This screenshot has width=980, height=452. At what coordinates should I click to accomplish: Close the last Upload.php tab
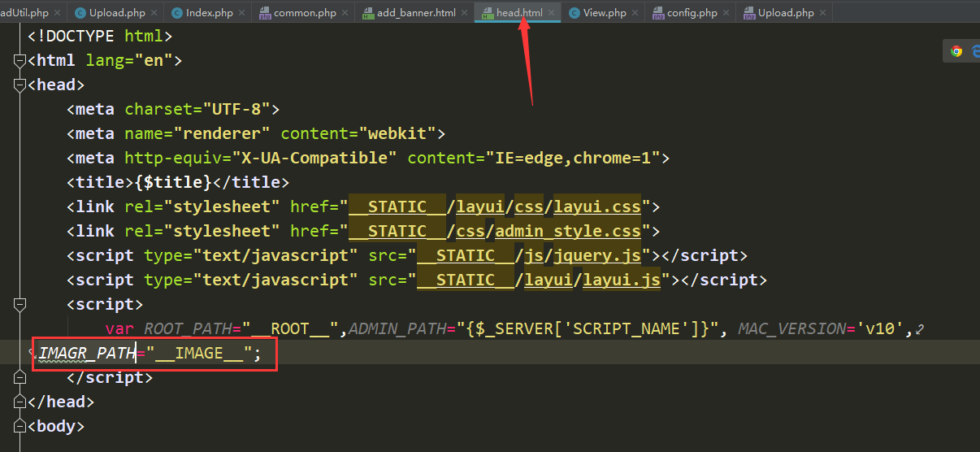[824, 13]
